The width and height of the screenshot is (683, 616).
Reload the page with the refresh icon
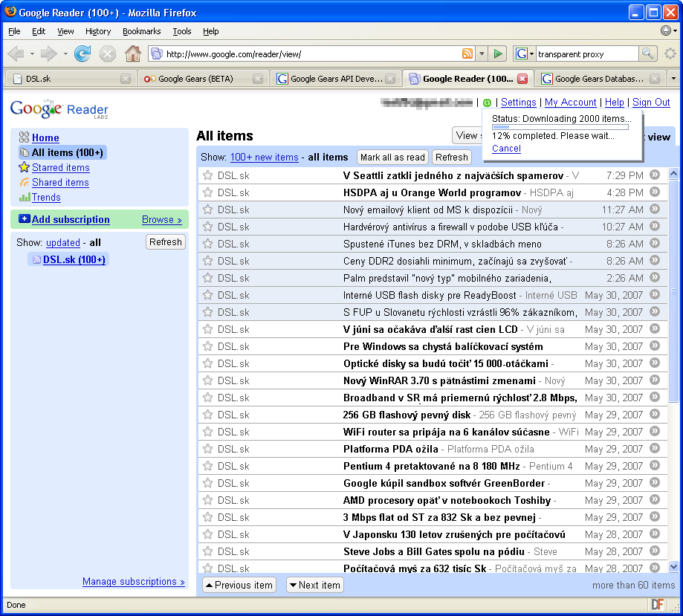[x=82, y=54]
